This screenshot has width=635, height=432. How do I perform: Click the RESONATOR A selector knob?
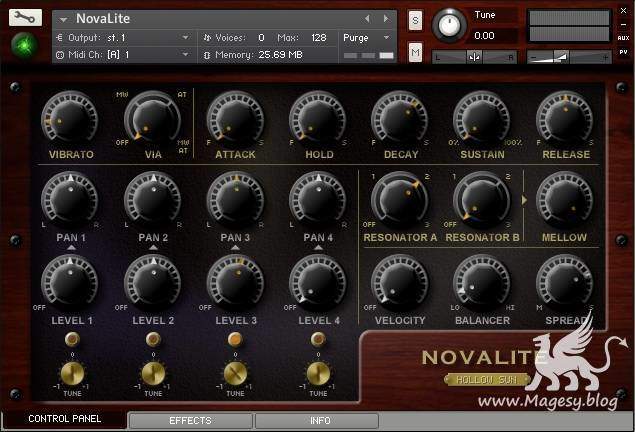[400, 200]
